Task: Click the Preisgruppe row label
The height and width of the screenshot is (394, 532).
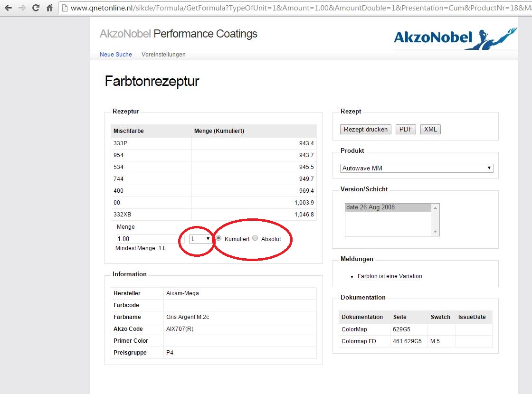Action: point(130,353)
